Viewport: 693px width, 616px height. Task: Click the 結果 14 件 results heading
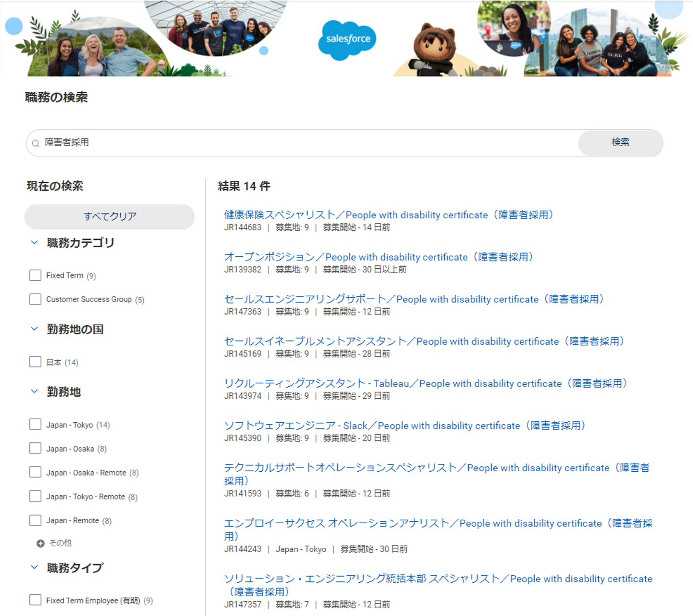click(244, 186)
